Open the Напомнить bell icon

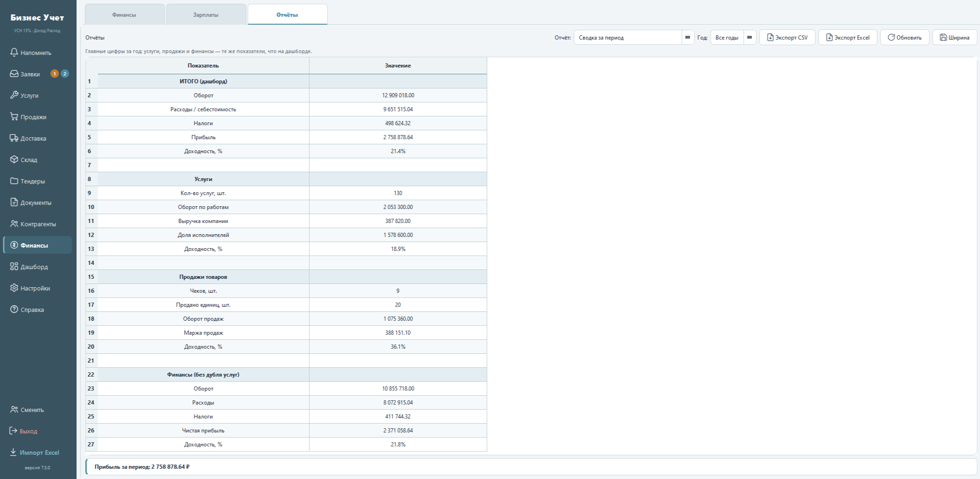coord(14,52)
